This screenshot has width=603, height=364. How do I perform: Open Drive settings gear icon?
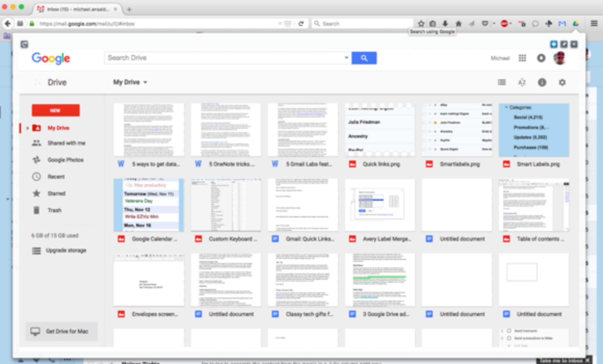pyautogui.click(x=562, y=82)
